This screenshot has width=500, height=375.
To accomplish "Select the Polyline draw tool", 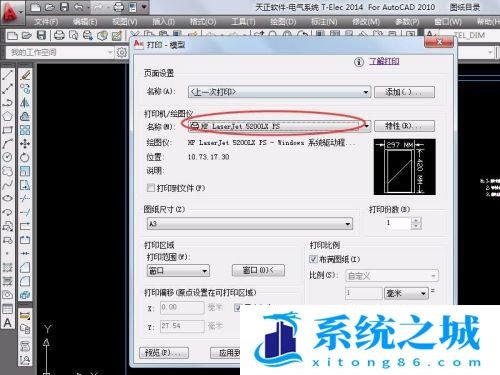I will pos(8,102).
